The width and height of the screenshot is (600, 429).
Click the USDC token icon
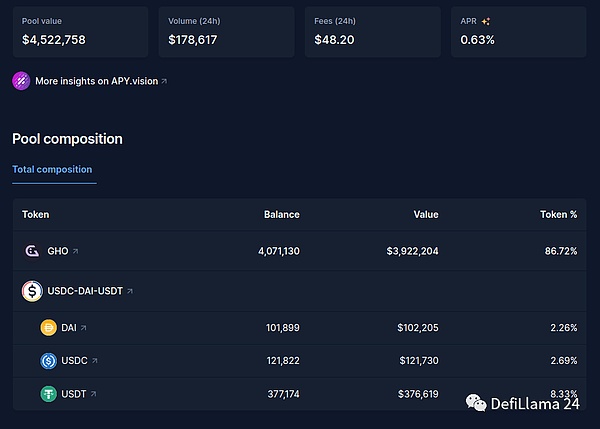(x=48, y=360)
